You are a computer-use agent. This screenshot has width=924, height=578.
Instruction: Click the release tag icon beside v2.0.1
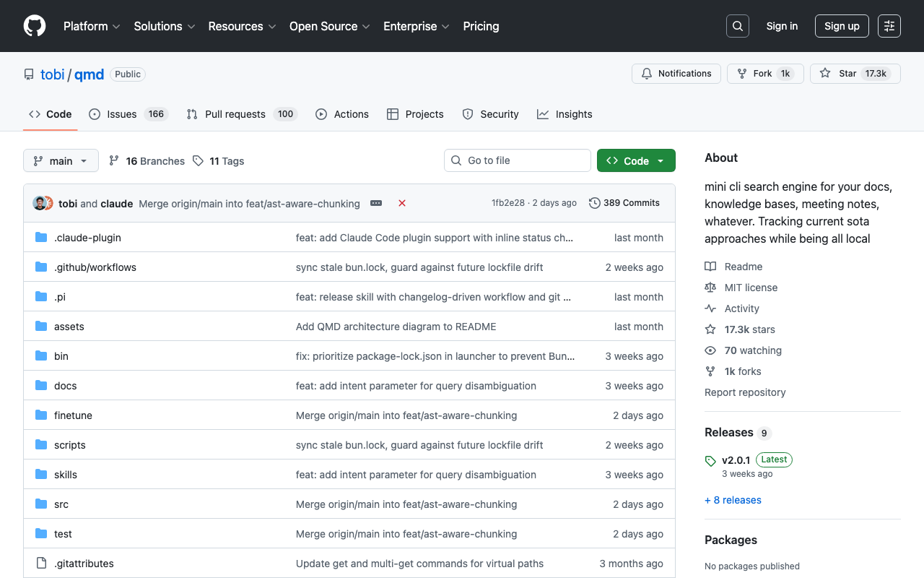710,460
